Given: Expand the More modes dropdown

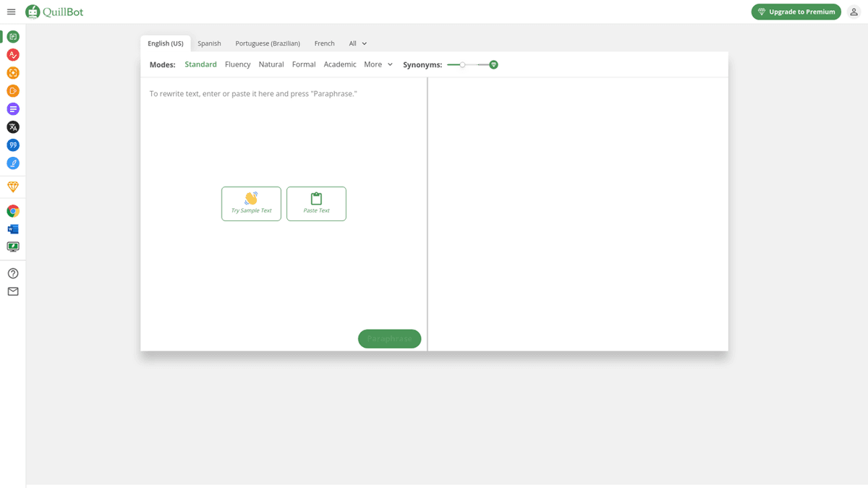Looking at the screenshot, I should coord(378,64).
